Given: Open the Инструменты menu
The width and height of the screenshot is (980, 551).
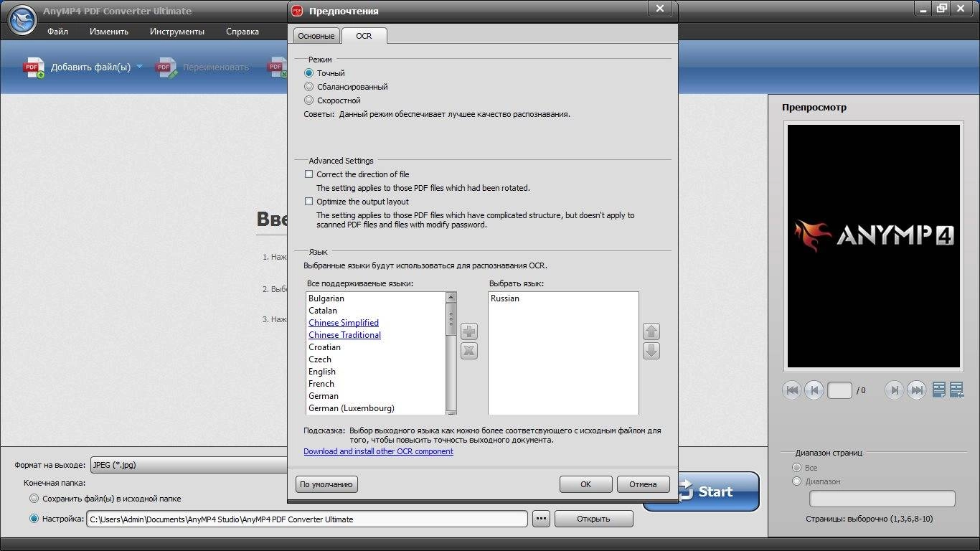Looking at the screenshot, I should 177,32.
